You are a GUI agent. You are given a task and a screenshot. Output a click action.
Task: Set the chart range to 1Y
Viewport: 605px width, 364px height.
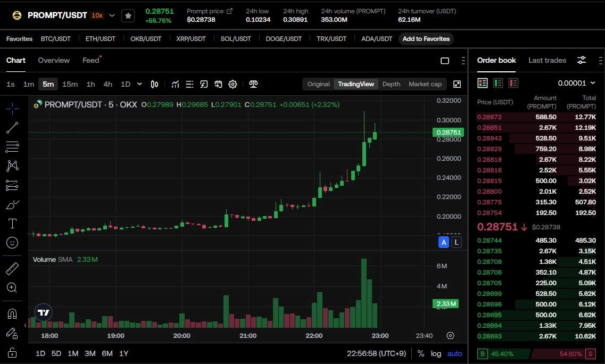click(x=123, y=353)
